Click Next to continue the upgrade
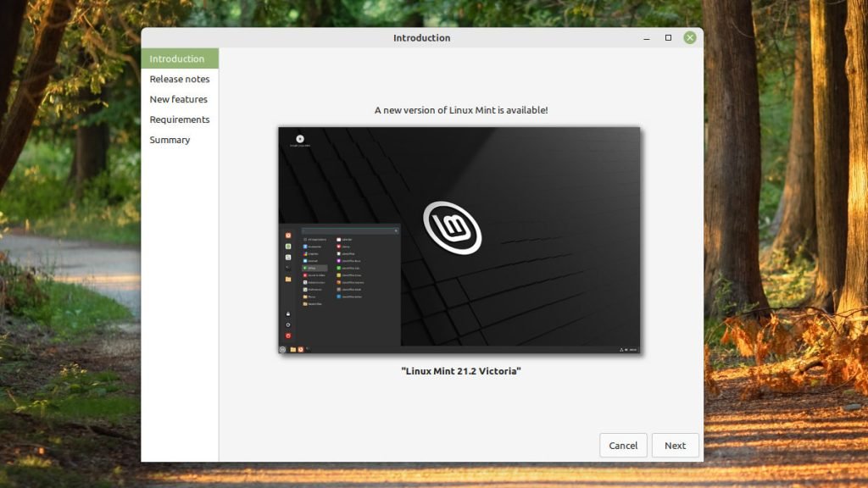Viewport: 868px width, 488px height. 675,445
